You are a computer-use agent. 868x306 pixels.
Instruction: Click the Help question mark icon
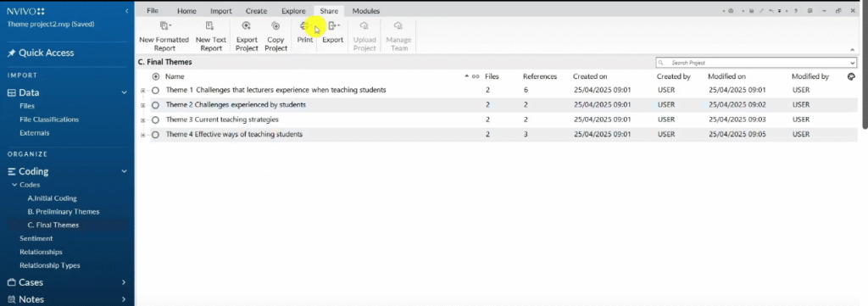796,11
